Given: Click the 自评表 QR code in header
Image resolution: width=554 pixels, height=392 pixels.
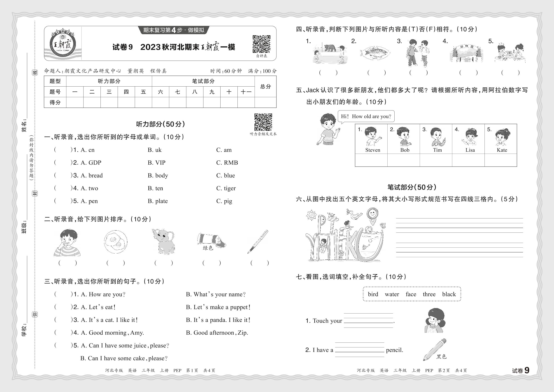Looking at the screenshot, I should tap(261, 44).
